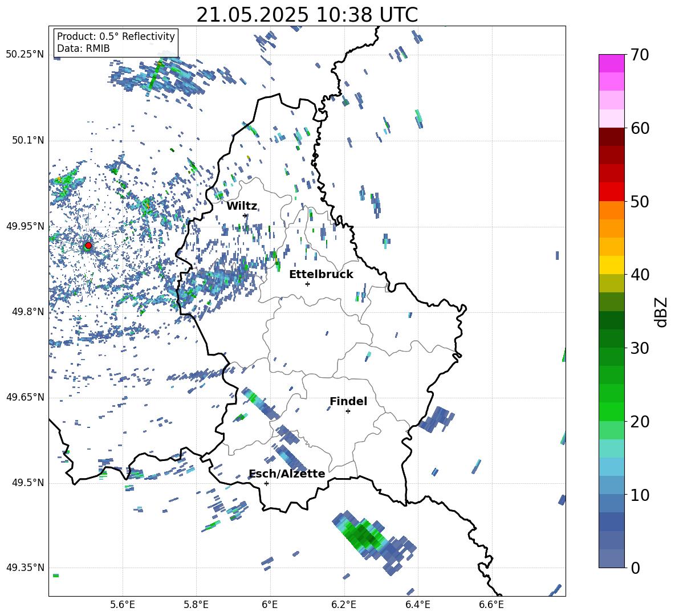This screenshot has width=675, height=616.
Task: Click the dark red swatch just below 60
Action: click(611, 137)
